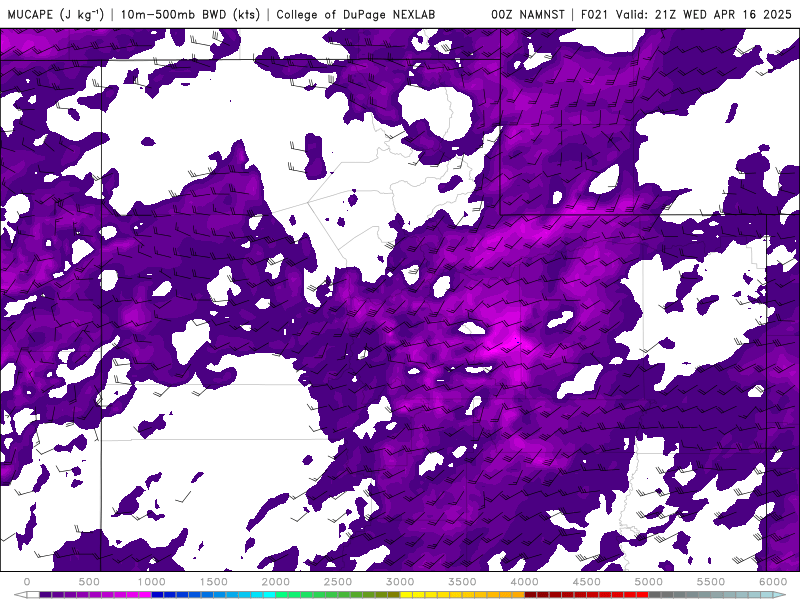Click the 1500 label on the color scale
The height and width of the screenshot is (600, 800).
(x=214, y=582)
